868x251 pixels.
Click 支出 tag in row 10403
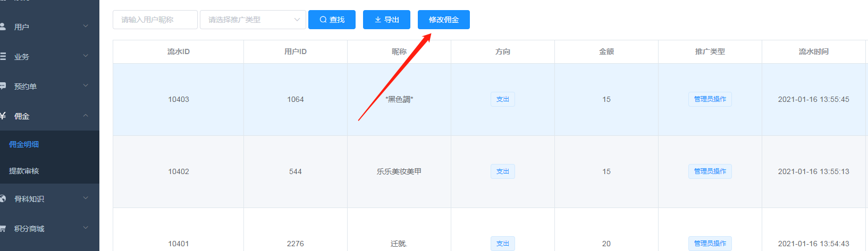503,99
